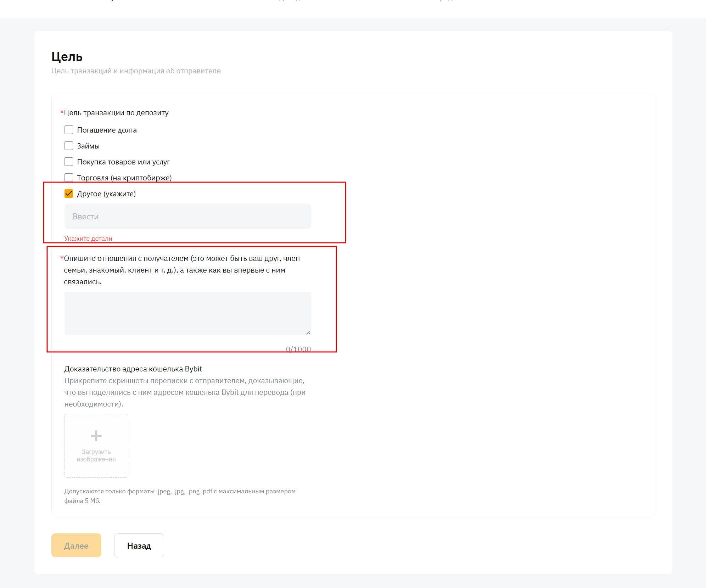
Task: Tick the Покупка товаров или услуг checkbox
Action: click(x=69, y=162)
